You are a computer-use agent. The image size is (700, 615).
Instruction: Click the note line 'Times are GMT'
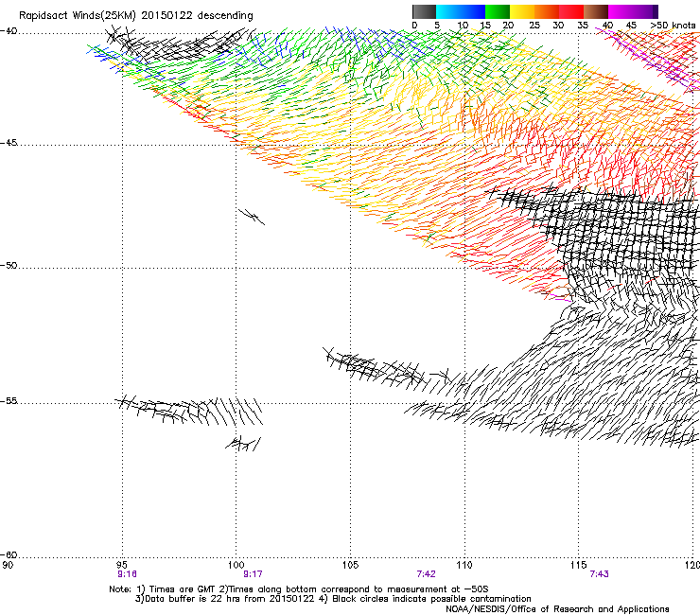[183, 589]
